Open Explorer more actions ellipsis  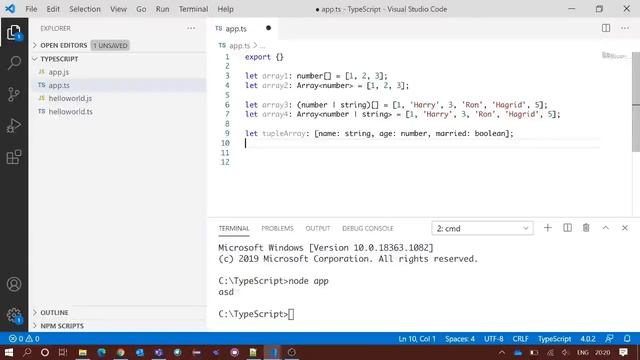click(191, 28)
